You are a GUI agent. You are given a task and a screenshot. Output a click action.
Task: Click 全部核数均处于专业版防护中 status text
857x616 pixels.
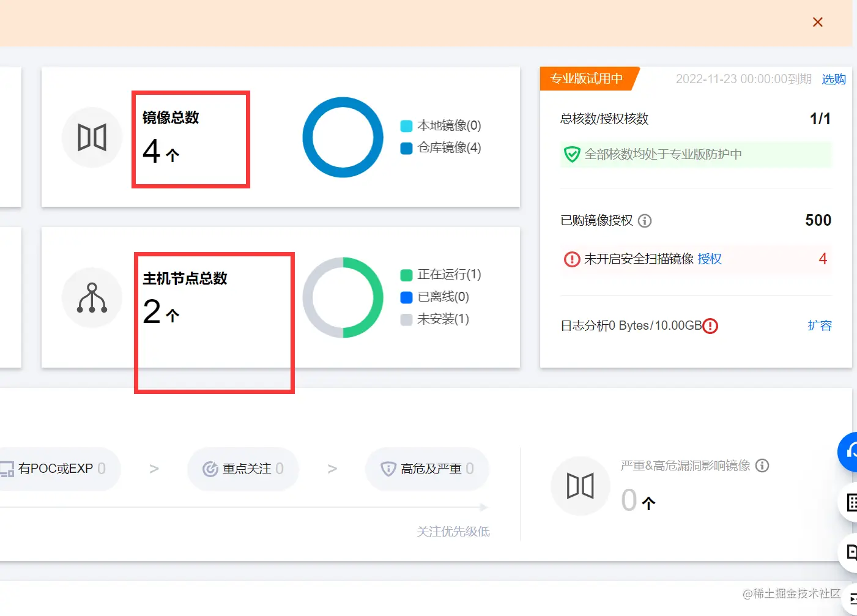pyautogui.click(x=663, y=154)
